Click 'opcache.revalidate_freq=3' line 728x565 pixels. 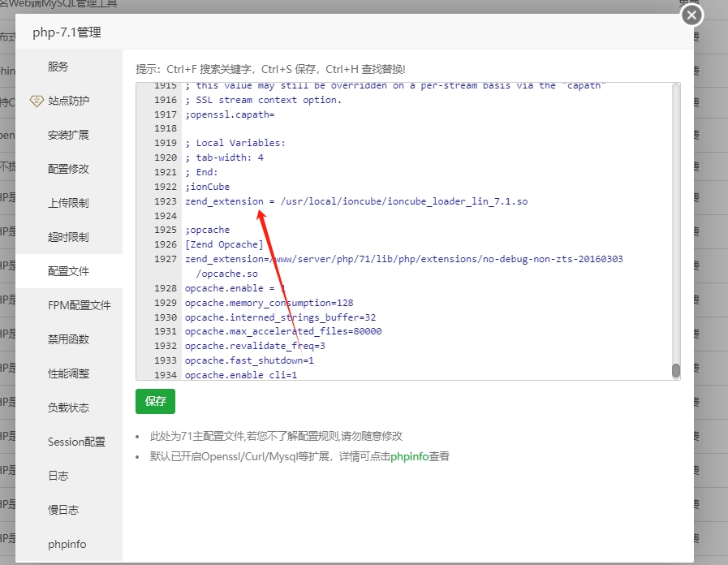[255, 346]
